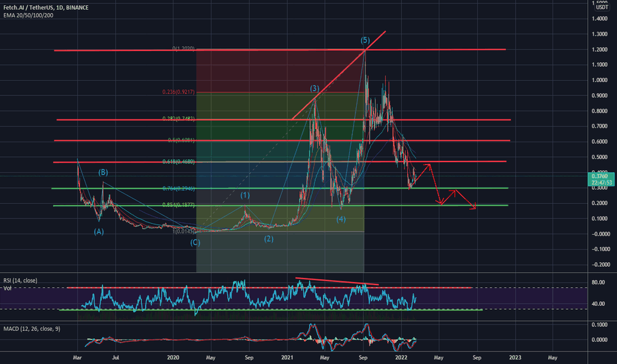Click the MACD (12, 26, close, 9) label
This screenshot has height=364, width=617.
(x=32, y=328)
